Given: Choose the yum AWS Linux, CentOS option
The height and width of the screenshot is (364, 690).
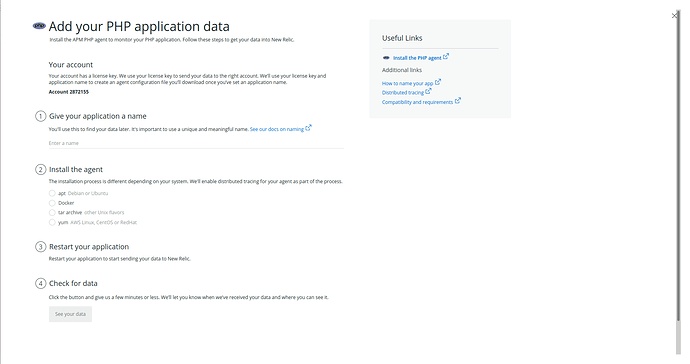Looking at the screenshot, I should point(52,222).
